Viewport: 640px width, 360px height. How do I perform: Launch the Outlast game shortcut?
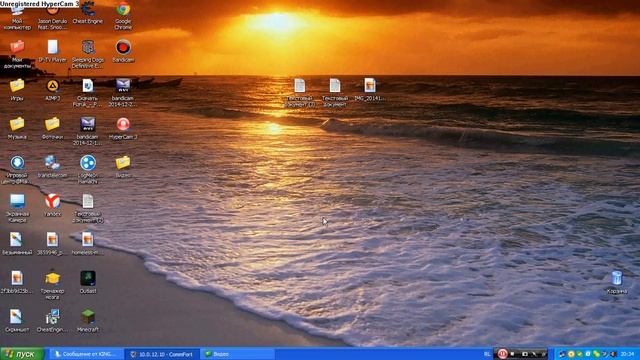pyautogui.click(x=88, y=282)
